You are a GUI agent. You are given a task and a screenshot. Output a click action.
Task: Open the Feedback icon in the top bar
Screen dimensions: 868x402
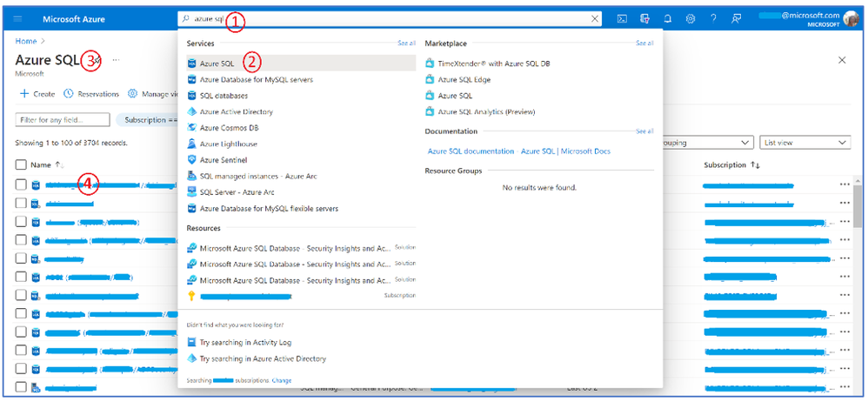736,19
